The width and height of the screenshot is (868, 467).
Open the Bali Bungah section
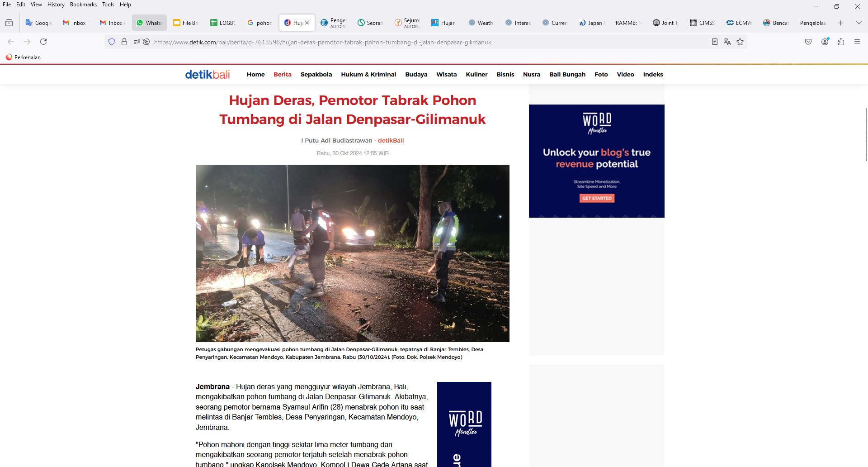pyautogui.click(x=567, y=74)
